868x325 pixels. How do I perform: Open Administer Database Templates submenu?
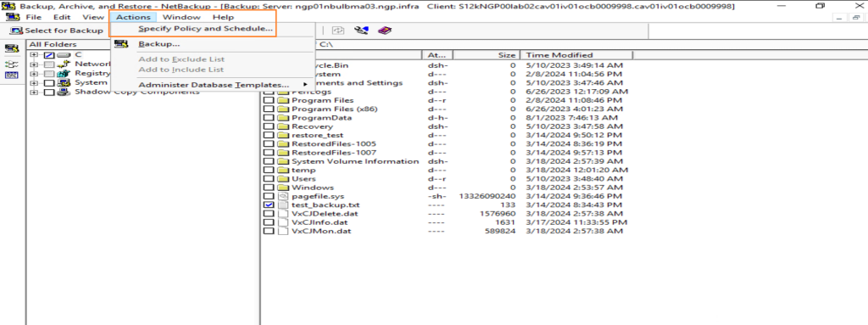(213, 85)
